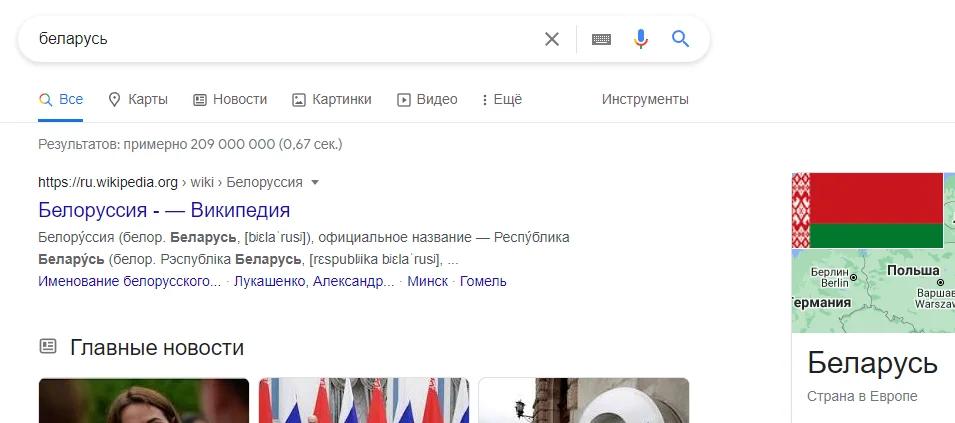
Task: Clear the search query with the X icon
Action: pyautogui.click(x=552, y=39)
